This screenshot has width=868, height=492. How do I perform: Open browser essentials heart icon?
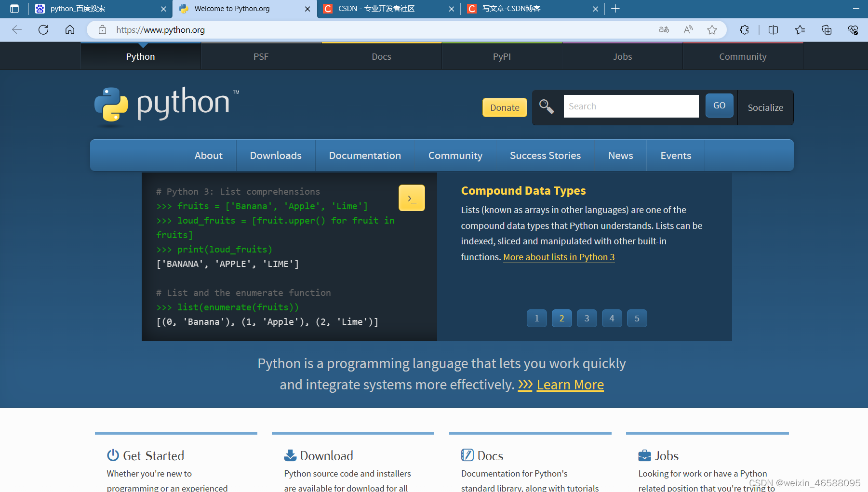853,30
